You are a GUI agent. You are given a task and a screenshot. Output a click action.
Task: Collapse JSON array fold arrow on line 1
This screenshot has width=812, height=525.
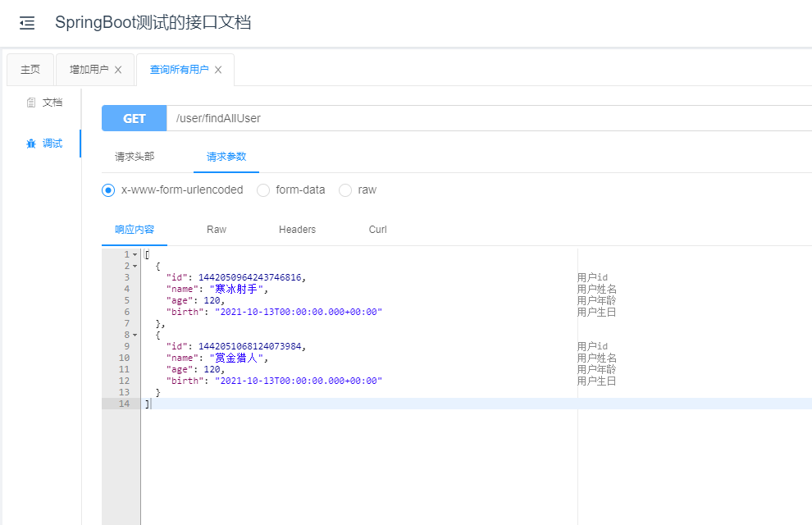coord(135,255)
